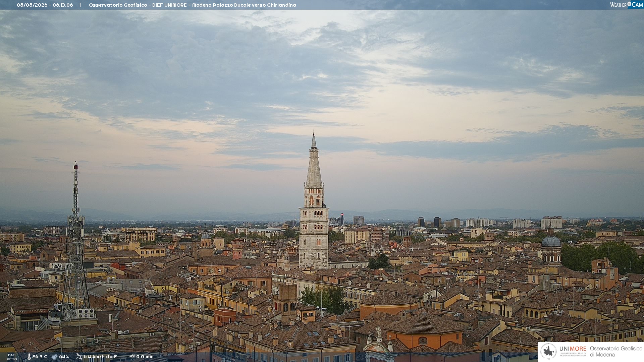Click the 64% humidity value

click(64, 357)
